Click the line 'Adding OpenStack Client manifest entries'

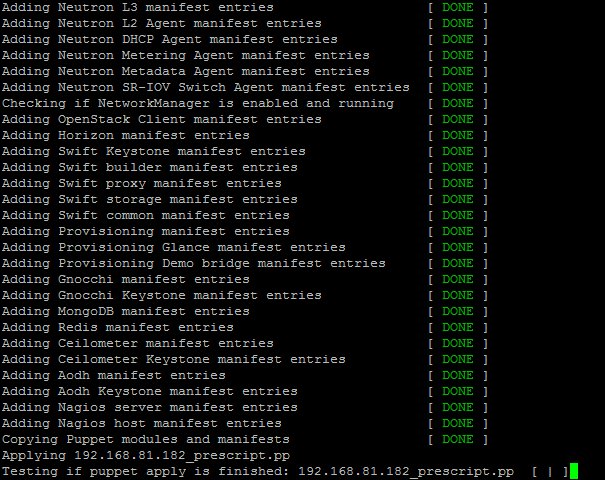[162, 120]
